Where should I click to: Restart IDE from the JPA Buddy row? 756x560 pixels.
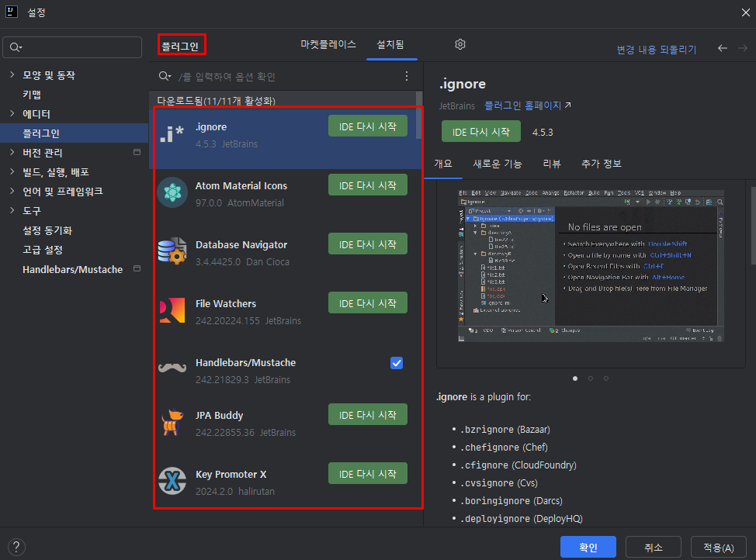[x=368, y=414]
